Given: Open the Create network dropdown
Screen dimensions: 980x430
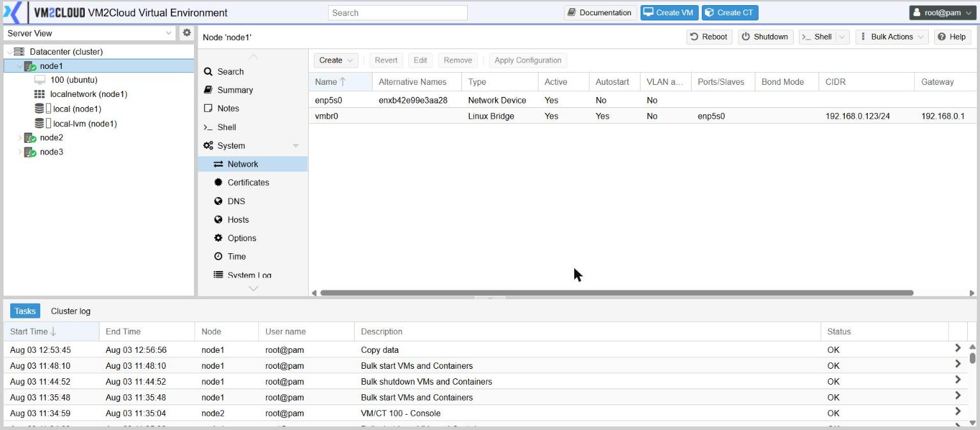Looking at the screenshot, I should tap(336, 60).
